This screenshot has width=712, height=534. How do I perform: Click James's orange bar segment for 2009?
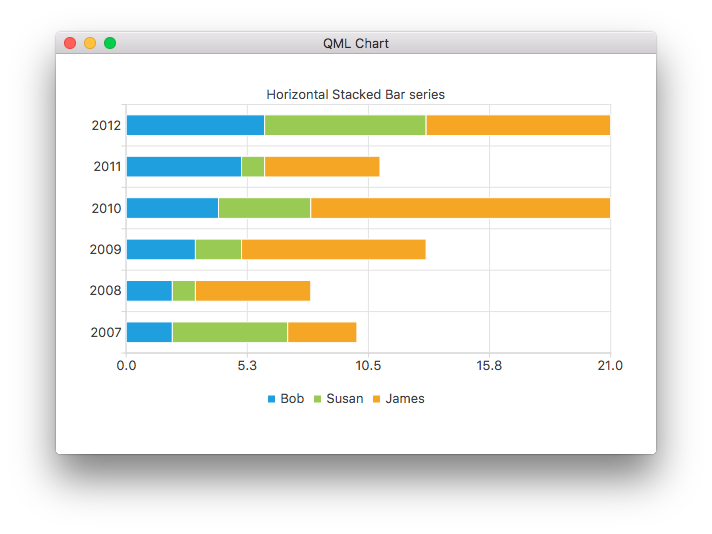(333, 249)
